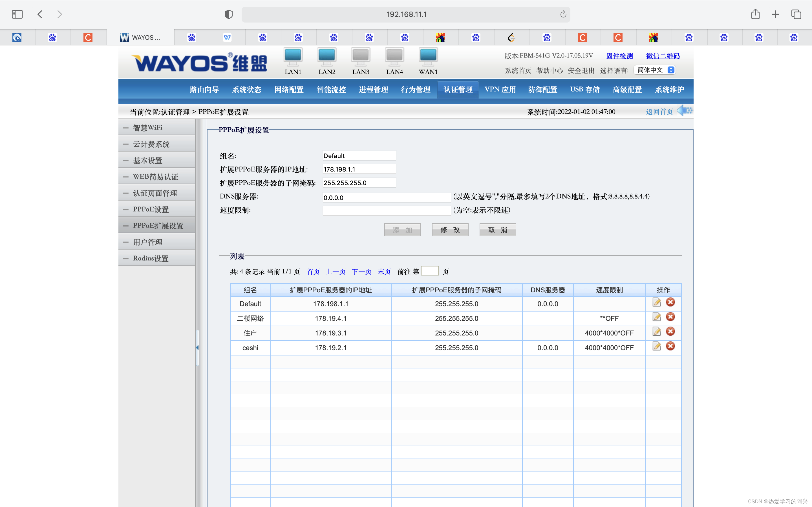Open the Safari share menu
The width and height of the screenshot is (812, 507).
pos(755,14)
